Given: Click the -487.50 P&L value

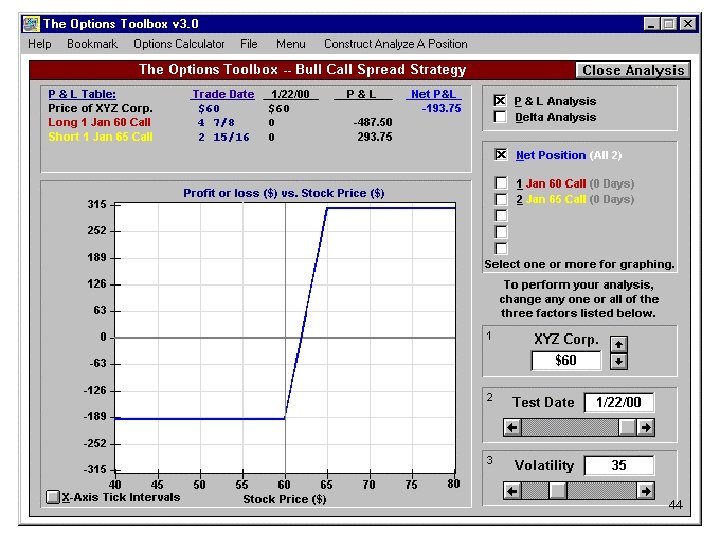Looking at the screenshot, I should (x=373, y=123).
